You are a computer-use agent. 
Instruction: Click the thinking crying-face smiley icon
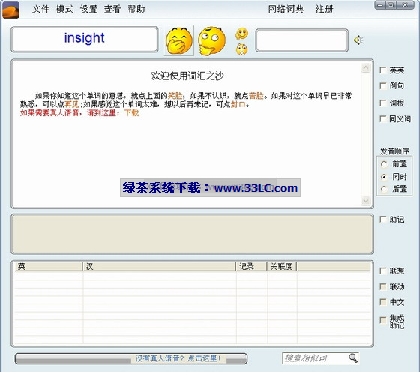point(212,41)
